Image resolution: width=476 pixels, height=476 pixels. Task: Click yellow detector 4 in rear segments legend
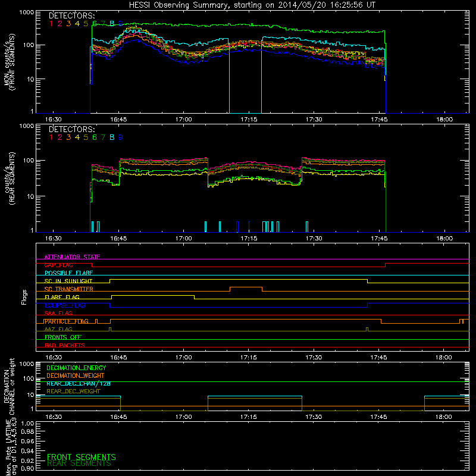click(77, 137)
